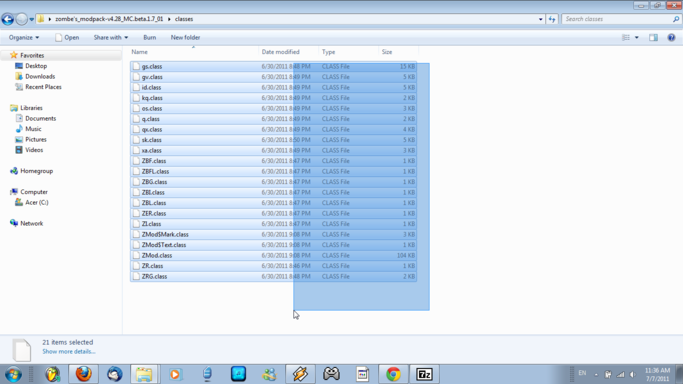Select Favorites in navigation pane

32,55
